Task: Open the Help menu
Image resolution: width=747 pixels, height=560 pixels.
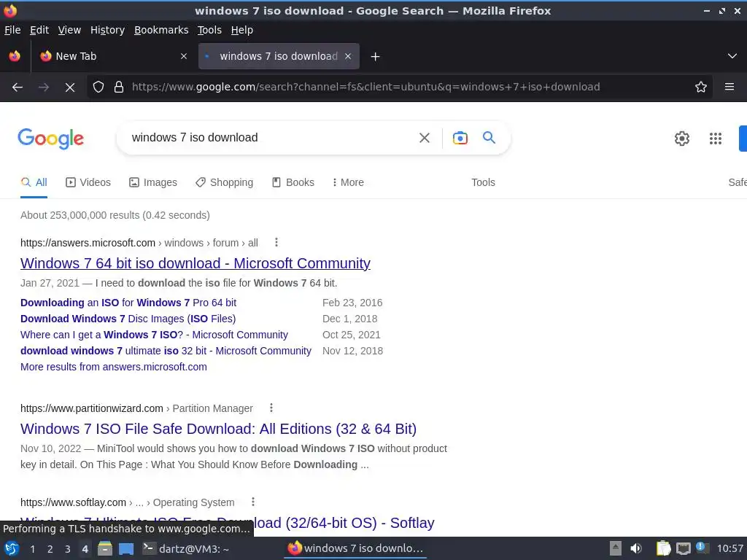Action: [x=242, y=30]
